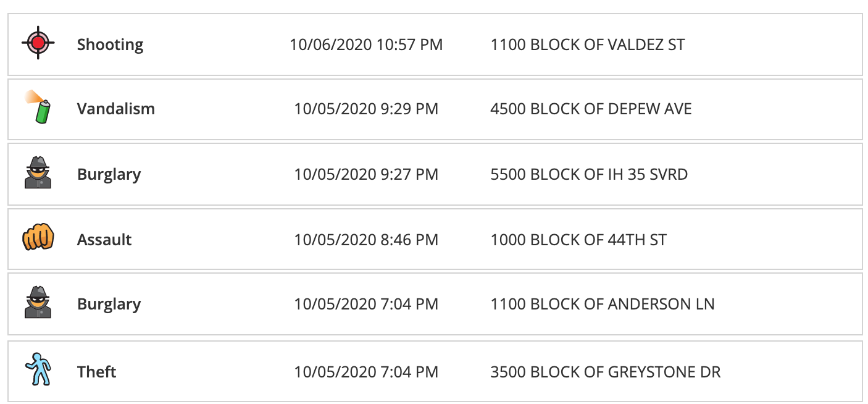Viewport: 868px width, 404px height.
Task: Select the Theft incident label
Action: [97, 372]
